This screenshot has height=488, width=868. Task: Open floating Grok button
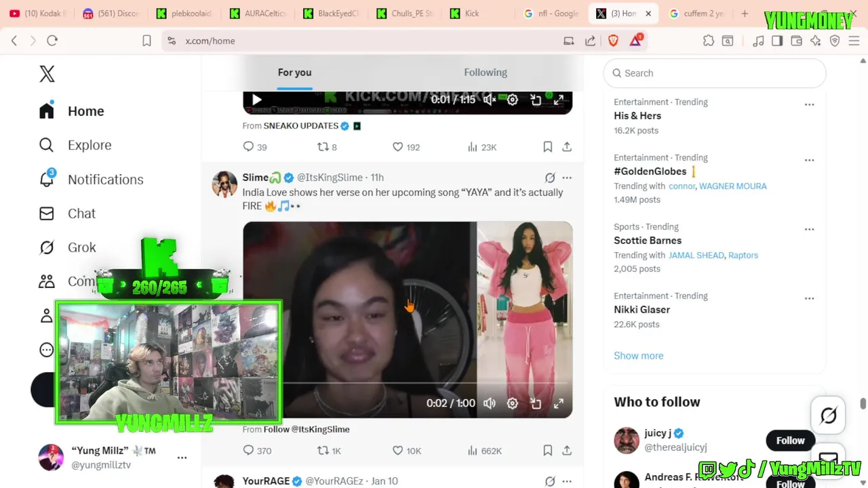[x=828, y=415]
